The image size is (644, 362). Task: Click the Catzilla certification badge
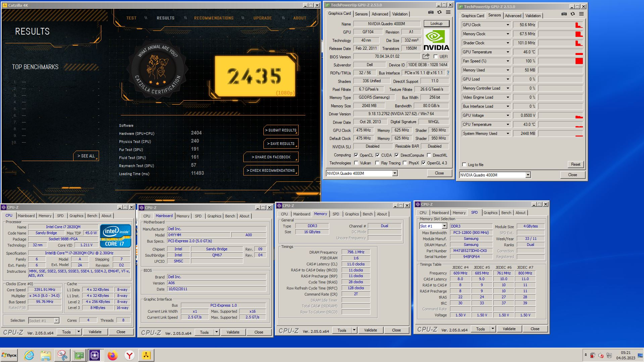(x=158, y=69)
